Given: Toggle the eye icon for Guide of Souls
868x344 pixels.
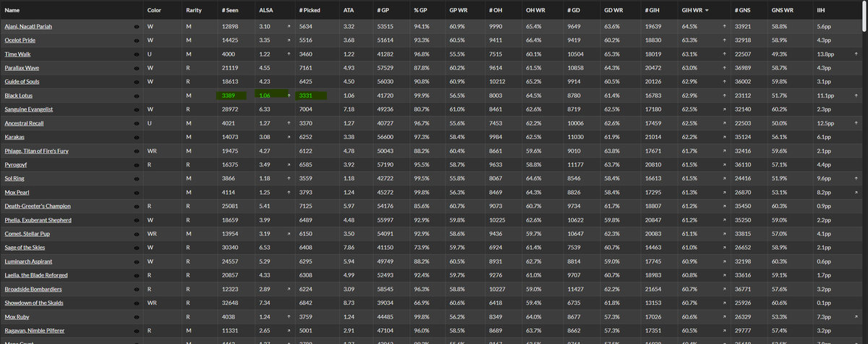Looking at the screenshot, I should click(x=137, y=82).
